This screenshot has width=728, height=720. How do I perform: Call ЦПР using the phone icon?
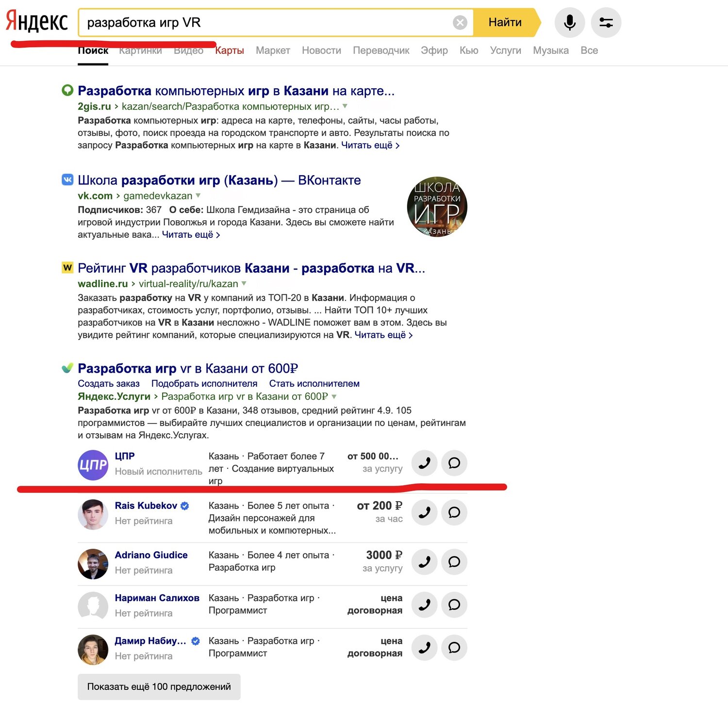point(425,463)
